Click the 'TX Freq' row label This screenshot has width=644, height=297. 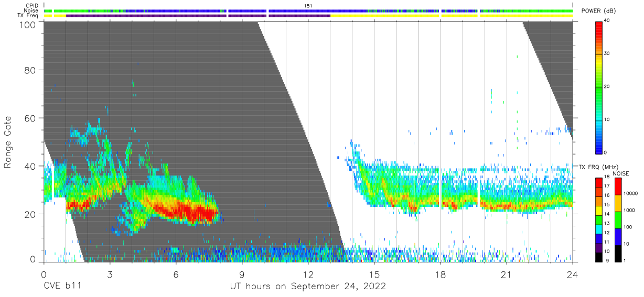pyautogui.click(x=28, y=16)
